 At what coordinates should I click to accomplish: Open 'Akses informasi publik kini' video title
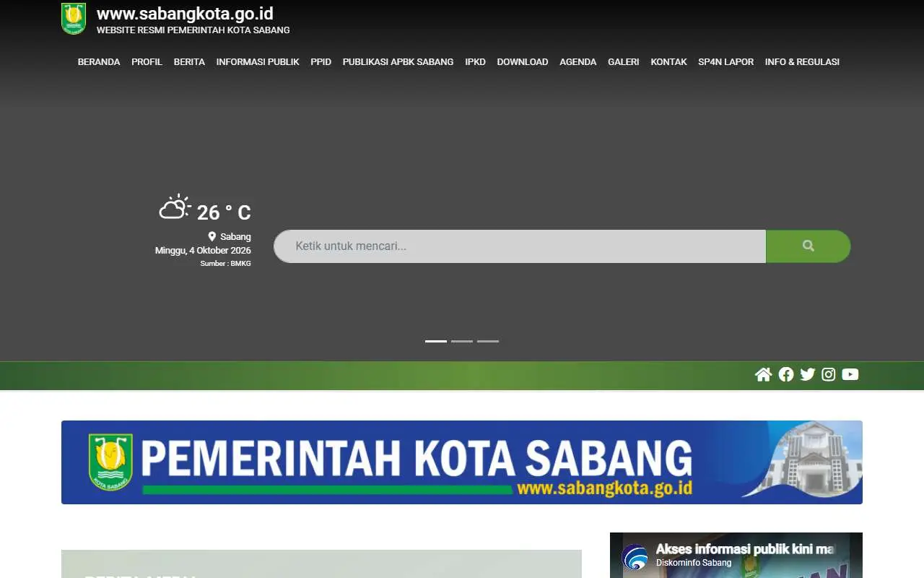click(746, 550)
